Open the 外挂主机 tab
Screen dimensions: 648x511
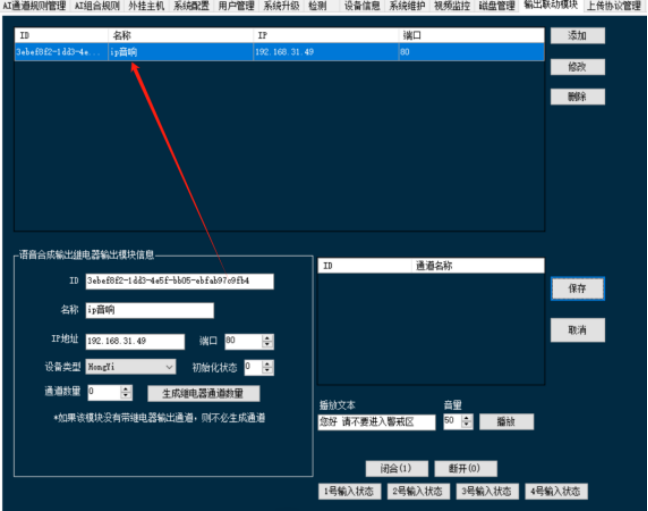146,6
